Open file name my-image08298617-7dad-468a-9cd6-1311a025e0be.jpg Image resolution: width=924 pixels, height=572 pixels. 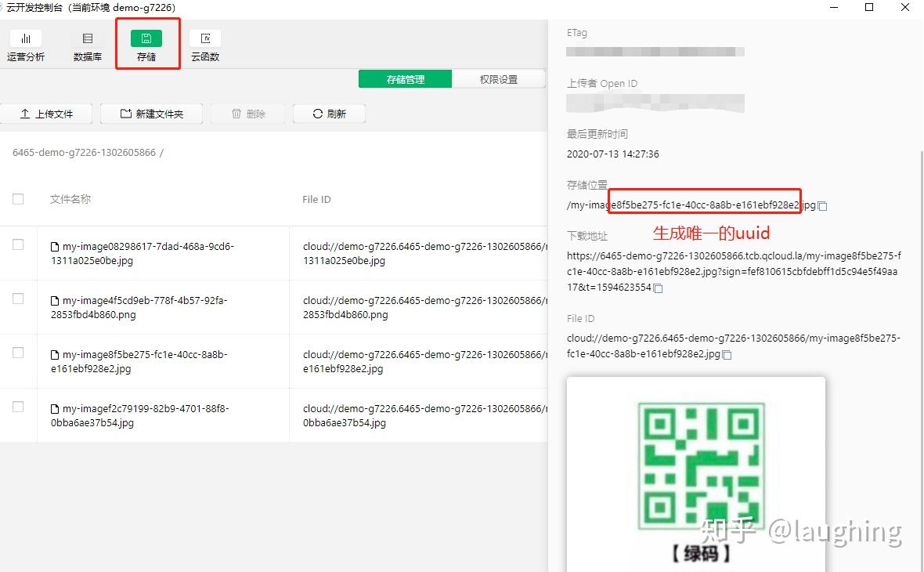click(x=143, y=253)
